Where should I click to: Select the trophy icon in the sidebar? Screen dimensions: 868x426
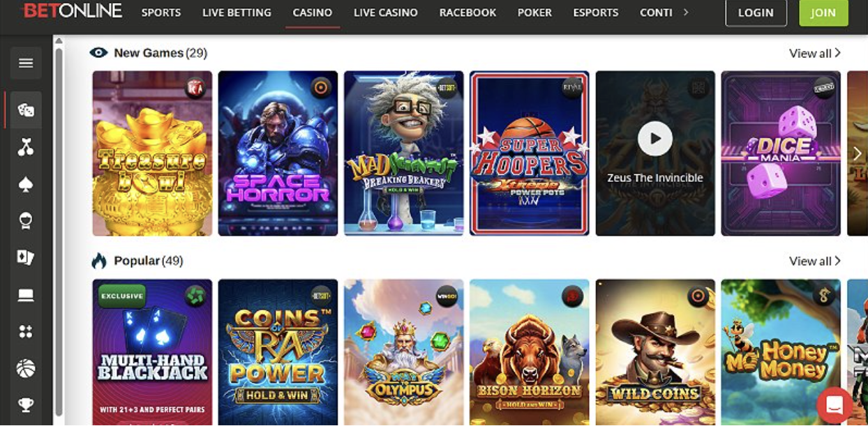click(x=26, y=405)
